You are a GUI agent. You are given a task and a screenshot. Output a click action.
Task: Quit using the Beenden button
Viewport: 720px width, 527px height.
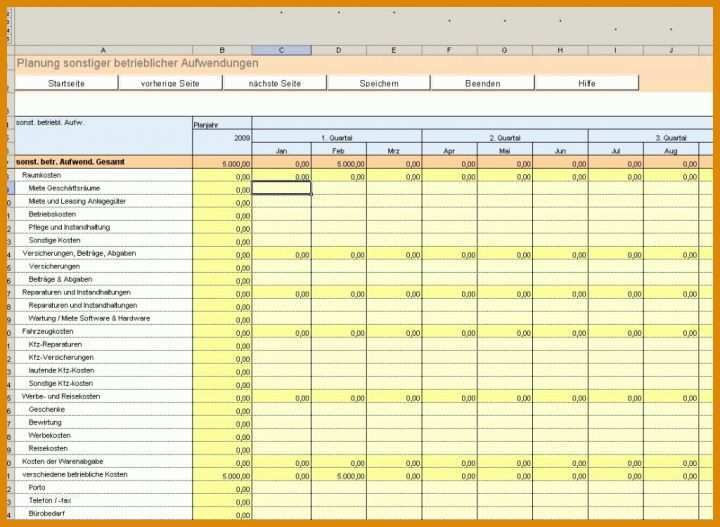(x=483, y=83)
